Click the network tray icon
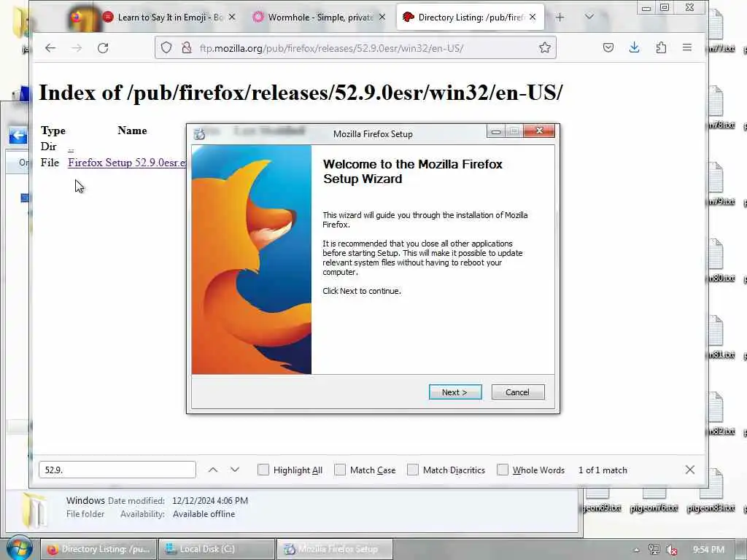The image size is (747, 560). [654, 550]
